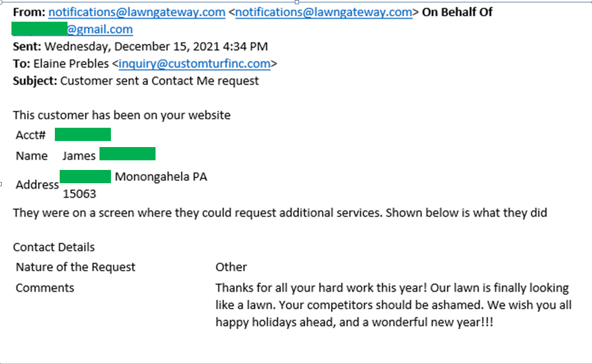Click the "Comments" field label
Viewport: 592px width, 364px height.
point(45,287)
